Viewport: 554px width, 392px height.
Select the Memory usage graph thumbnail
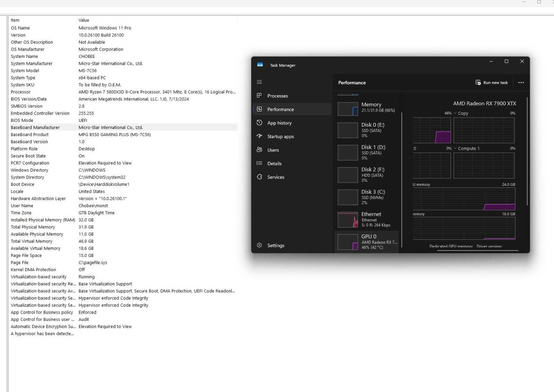tap(348, 109)
